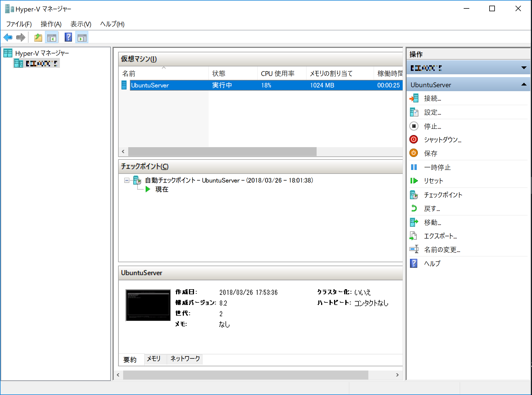Select the 自動チェックポイント - UbuntuServer entry
The image size is (532, 395).
(x=229, y=180)
